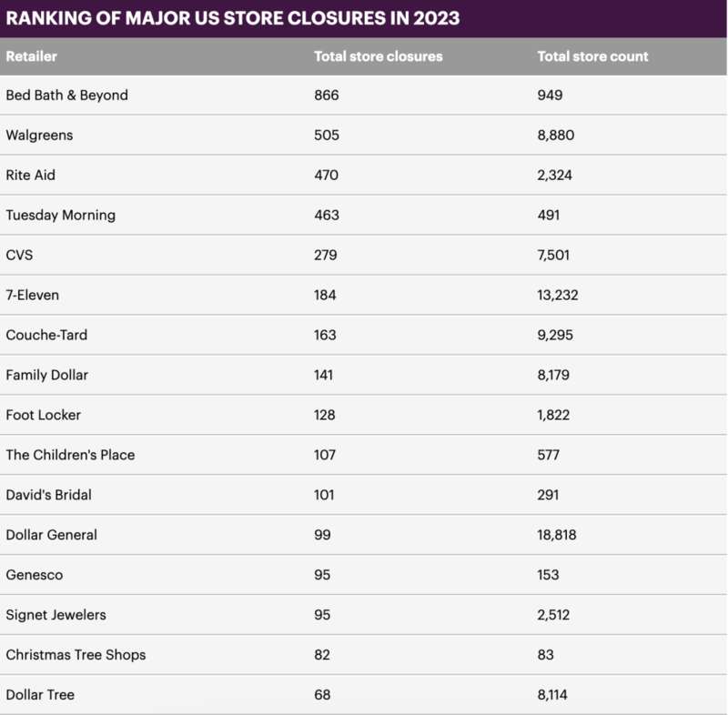Select the Family Dollar row label
Image resolution: width=728 pixels, height=715 pixels.
click(x=46, y=376)
